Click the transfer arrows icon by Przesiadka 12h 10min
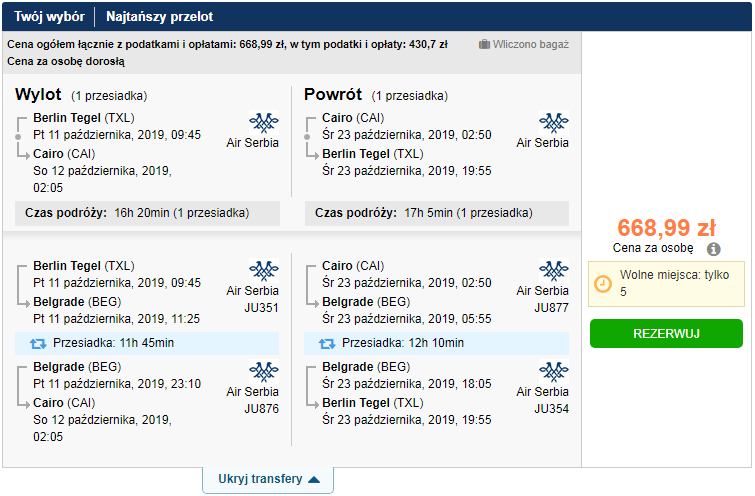The height and width of the screenshot is (496, 755). [327, 343]
